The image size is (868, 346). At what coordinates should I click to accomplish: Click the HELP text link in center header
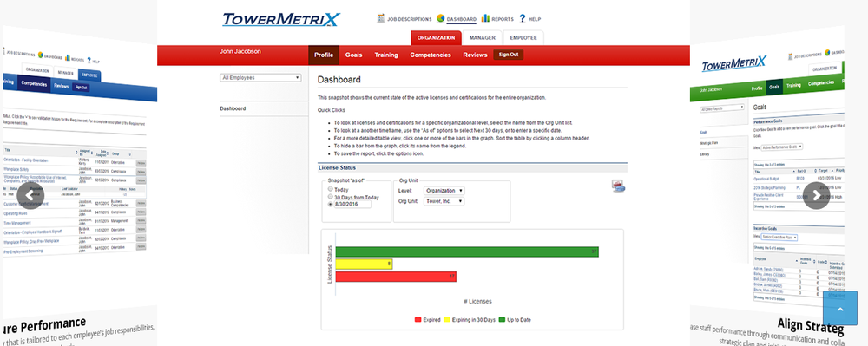point(535,19)
